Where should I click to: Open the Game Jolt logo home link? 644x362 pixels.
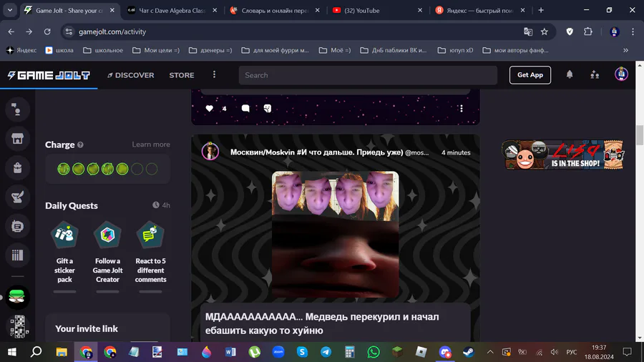pos(49,75)
